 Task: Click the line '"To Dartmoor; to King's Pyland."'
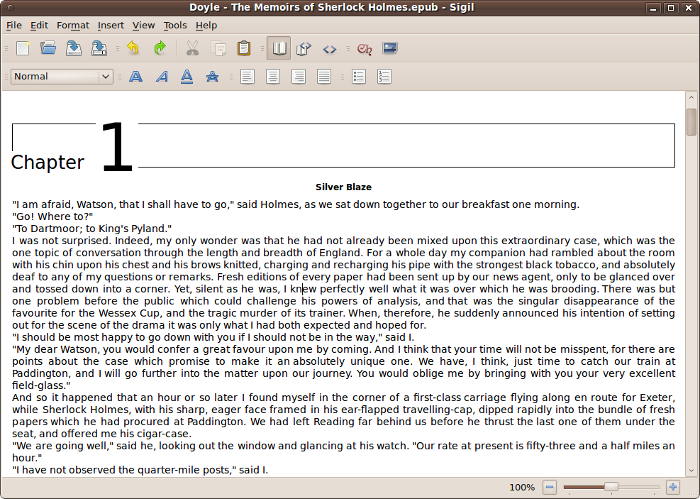pyautogui.click(x=92, y=229)
